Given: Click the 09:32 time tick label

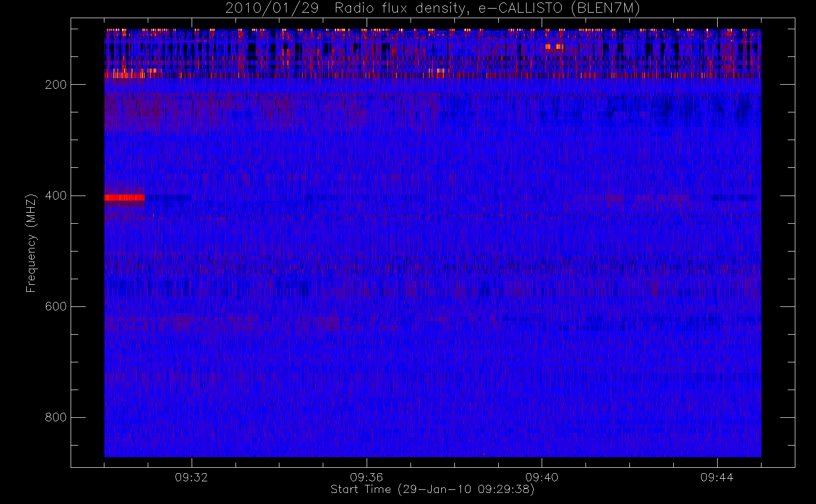Looking at the screenshot, I should [x=191, y=477].
